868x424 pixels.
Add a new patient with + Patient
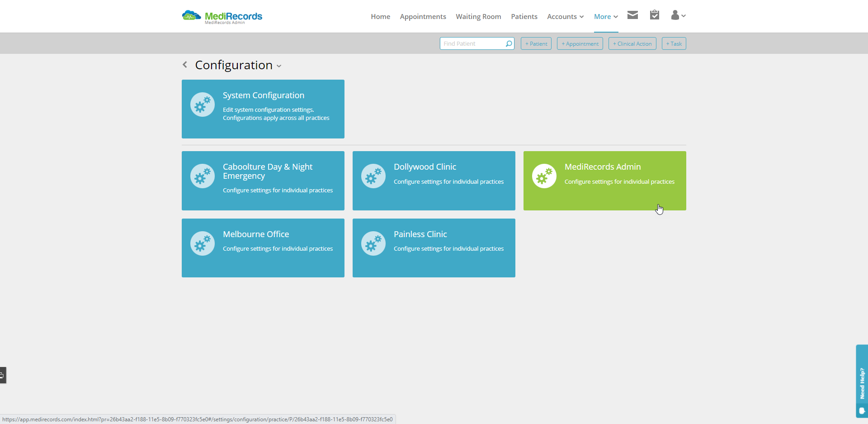(536, 43)
